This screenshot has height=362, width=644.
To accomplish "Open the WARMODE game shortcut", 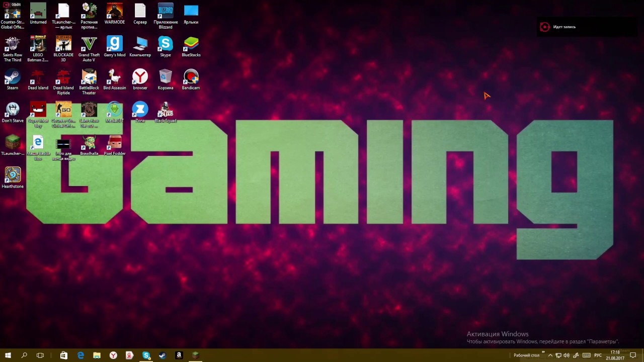I will coord(115,14).
